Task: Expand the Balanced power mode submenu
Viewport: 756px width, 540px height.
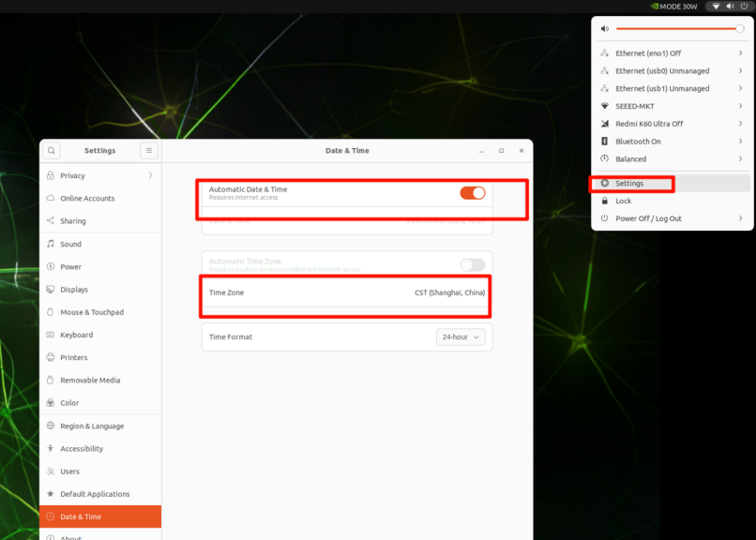Action: click(740, 159)
